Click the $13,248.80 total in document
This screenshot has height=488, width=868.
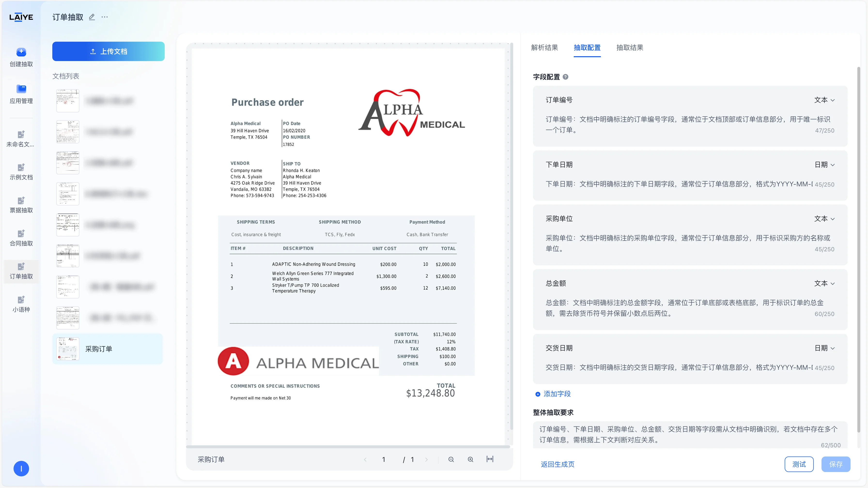430,393
